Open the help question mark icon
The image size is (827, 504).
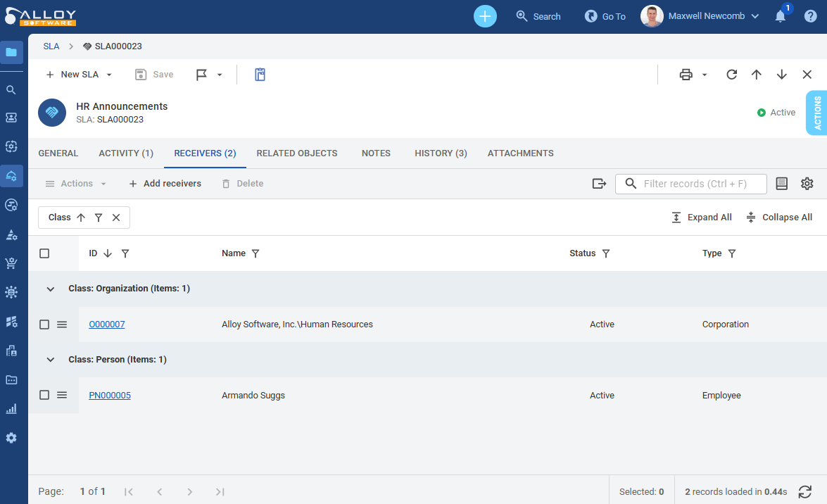pos(810,16)
